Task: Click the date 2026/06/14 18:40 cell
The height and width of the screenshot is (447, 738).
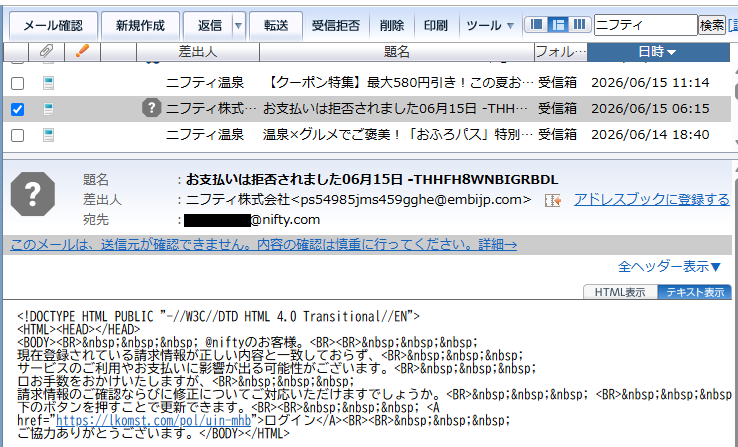Action: pyautogui.click(x=650, y=135)
